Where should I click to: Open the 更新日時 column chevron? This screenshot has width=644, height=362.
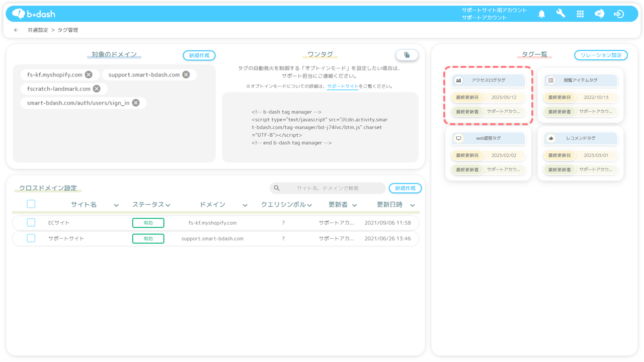coord(413,205)
